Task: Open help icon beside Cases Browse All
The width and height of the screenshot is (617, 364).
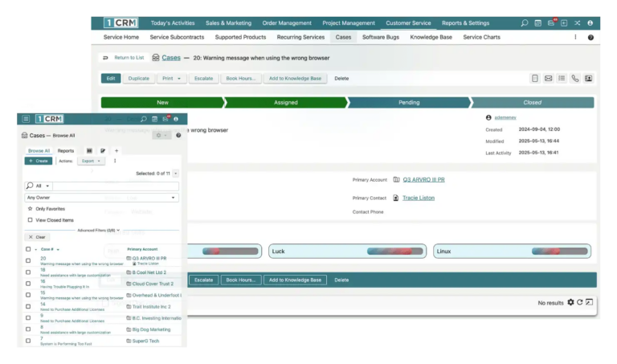Action: point(178,135)
